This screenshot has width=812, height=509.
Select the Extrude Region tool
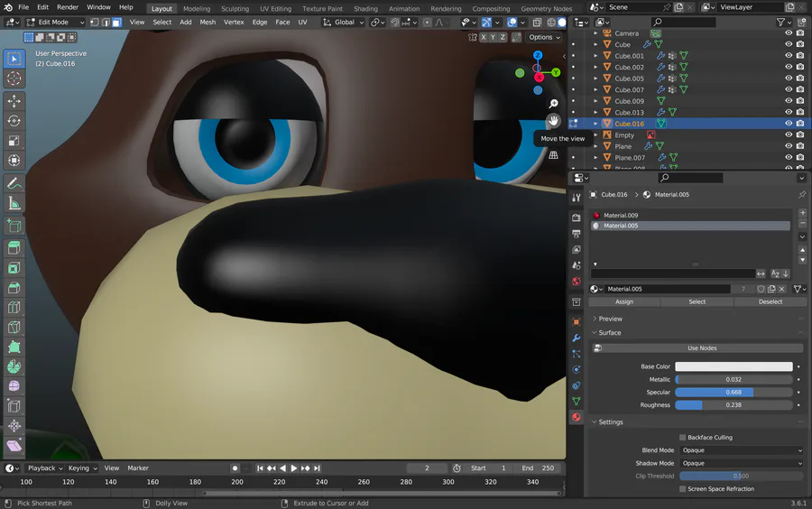14,248
